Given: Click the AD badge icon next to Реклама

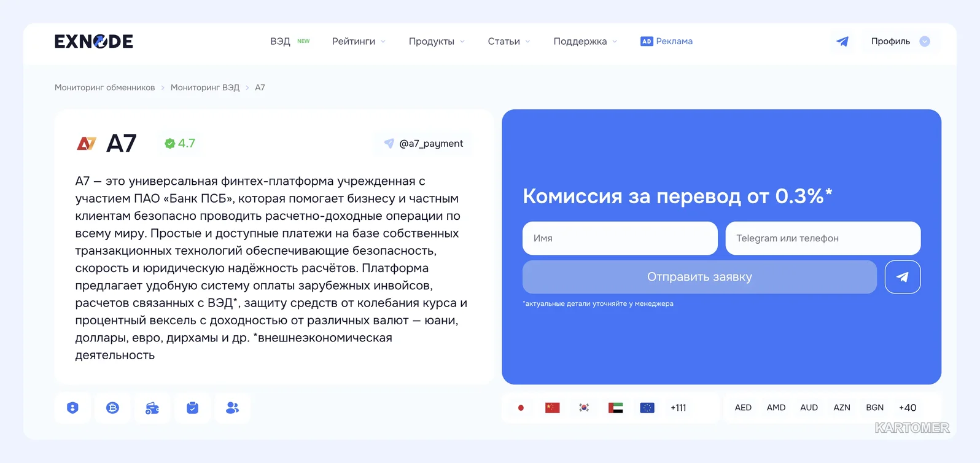Looking at the screenshot, I should (x=647, y=41).
